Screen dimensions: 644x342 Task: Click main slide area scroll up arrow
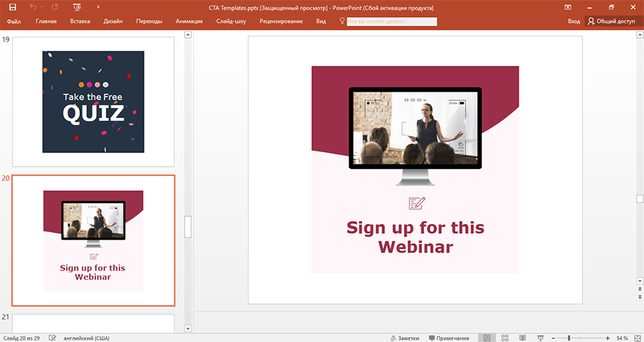[640, 36]
